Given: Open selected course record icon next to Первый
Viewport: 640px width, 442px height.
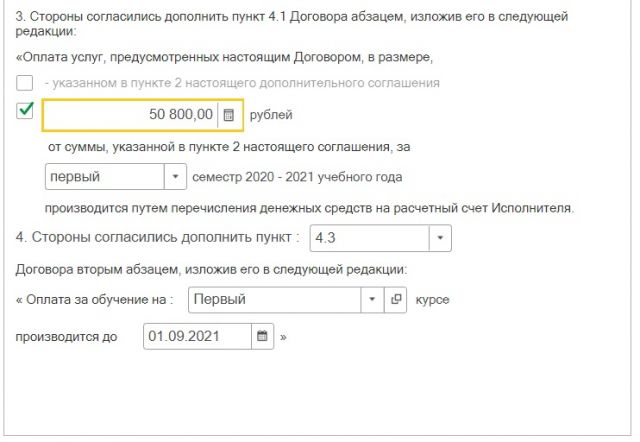Looking at the screenshot, I should 396,300.
